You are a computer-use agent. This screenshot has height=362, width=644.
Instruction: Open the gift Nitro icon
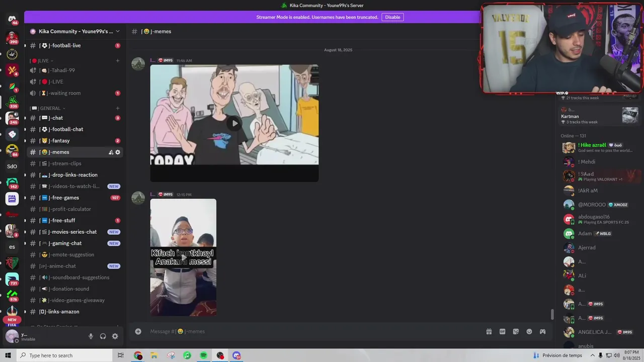(x=489, y=331)
